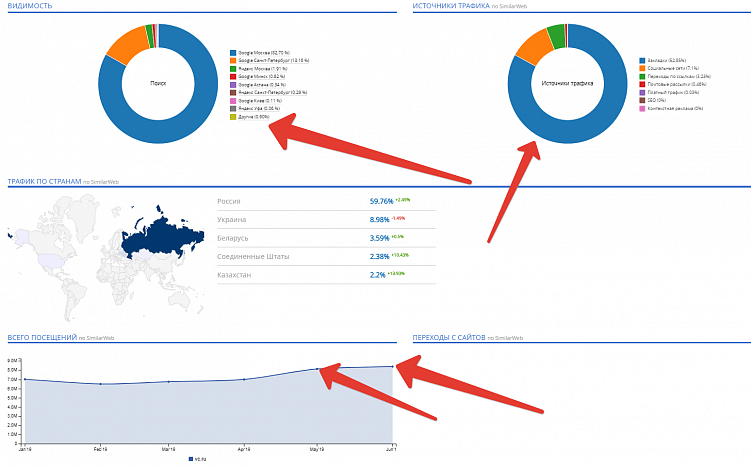
Task: Toggle the Яндекс Санкт-Петербург legend entry
Action: point(269,92)
